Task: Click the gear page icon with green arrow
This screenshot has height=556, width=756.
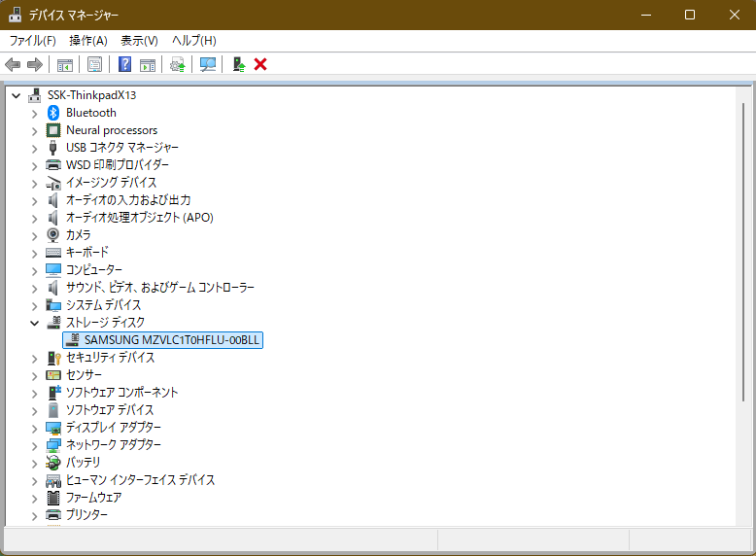Action: tap(177, 64)
